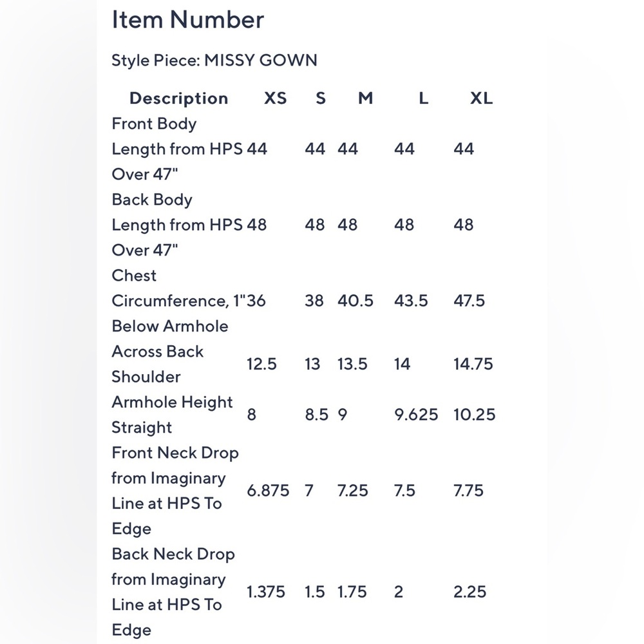Click the 6.875 front neck drop value
The height and width of the screenshot is (644, 644).
point(268,490)
